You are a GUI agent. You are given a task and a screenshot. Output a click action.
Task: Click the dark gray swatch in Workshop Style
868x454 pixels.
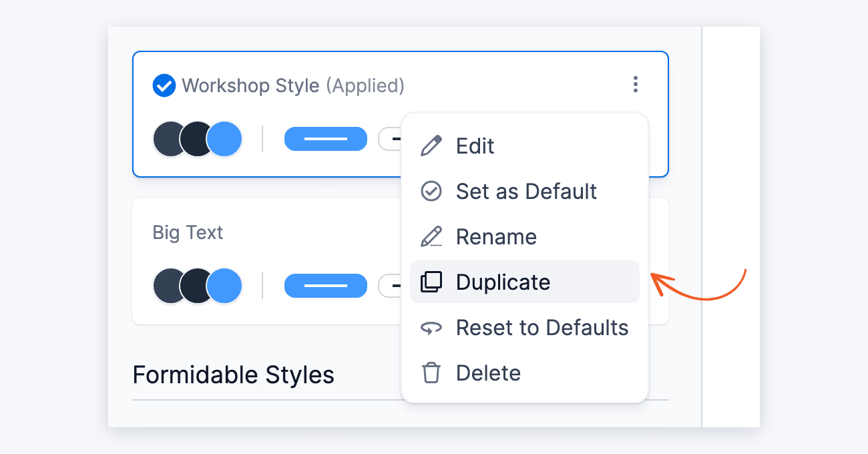(167, 139)
